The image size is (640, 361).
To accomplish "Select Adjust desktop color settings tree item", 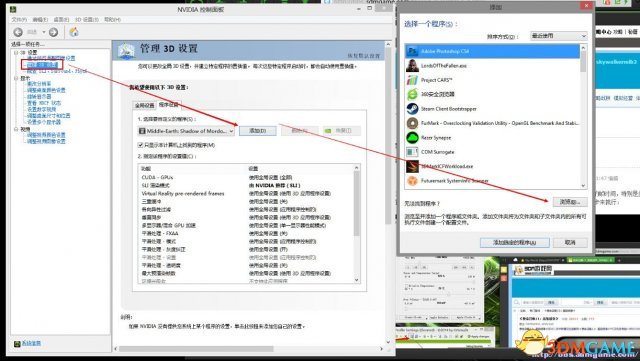I will point(46,90).
